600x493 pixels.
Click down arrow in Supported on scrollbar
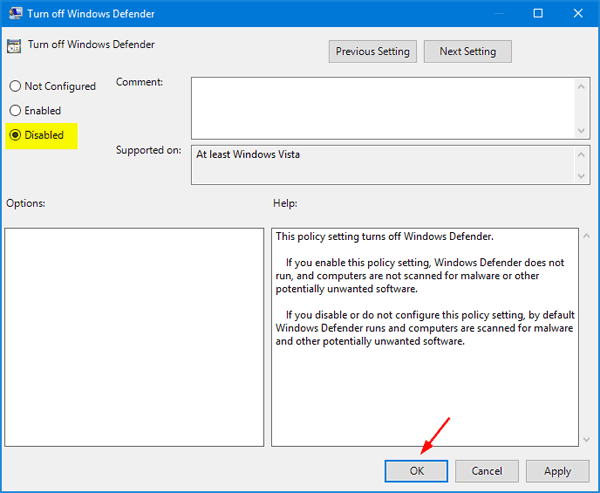[x=581, y=177]
